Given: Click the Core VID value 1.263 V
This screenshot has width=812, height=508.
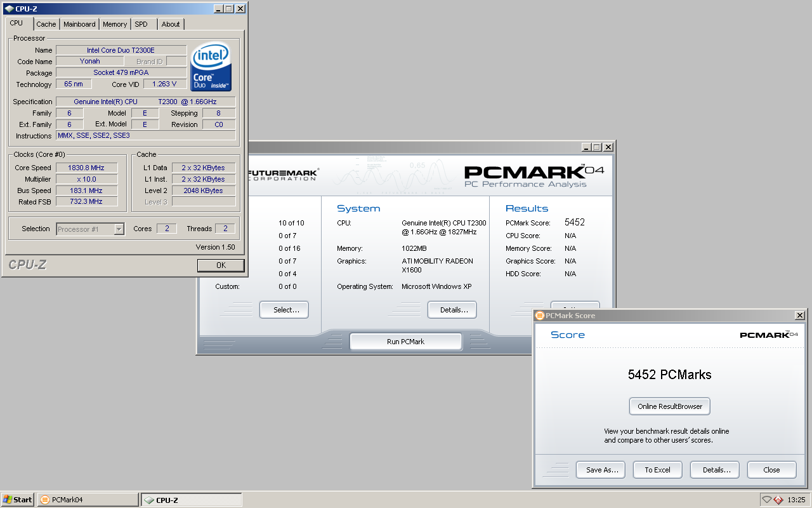Looking at the screenshot, I should pos(165,84).
